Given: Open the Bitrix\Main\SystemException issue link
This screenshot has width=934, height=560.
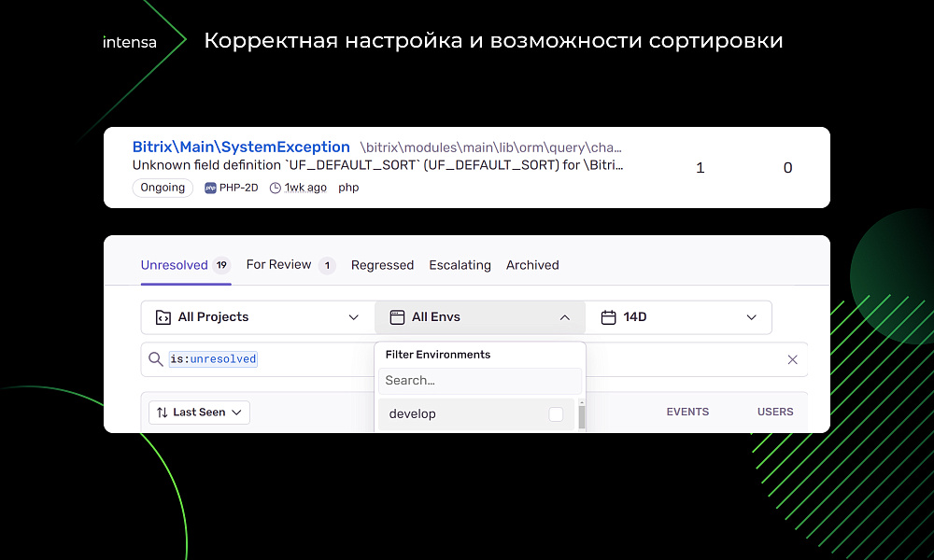Looking at the screenshot, I should coord(240,146).
